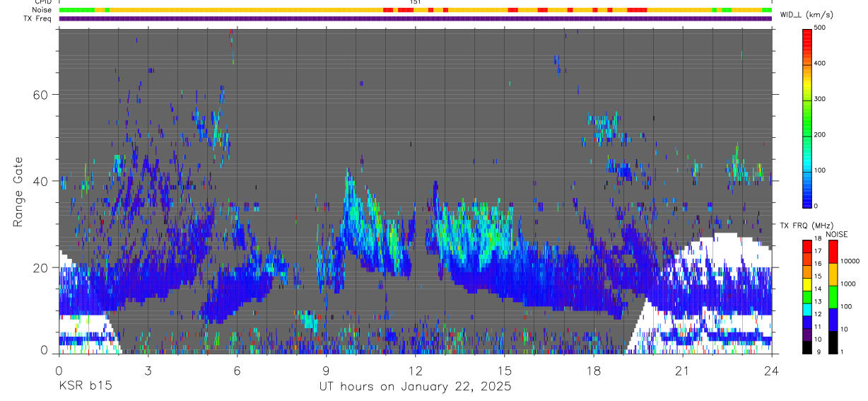Click the 9 hour label on UT axis
The width and height of the screenshot is (868, 401).
coord(326,370)
